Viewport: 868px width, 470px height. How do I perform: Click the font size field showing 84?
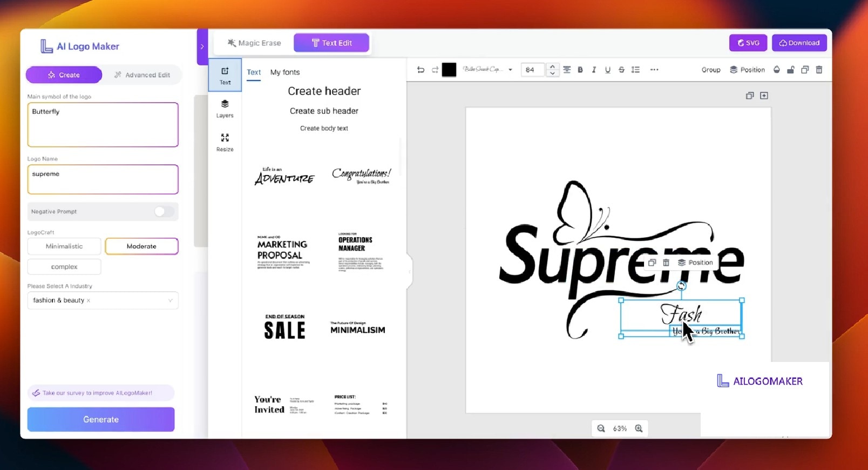(x=533, y=70)
